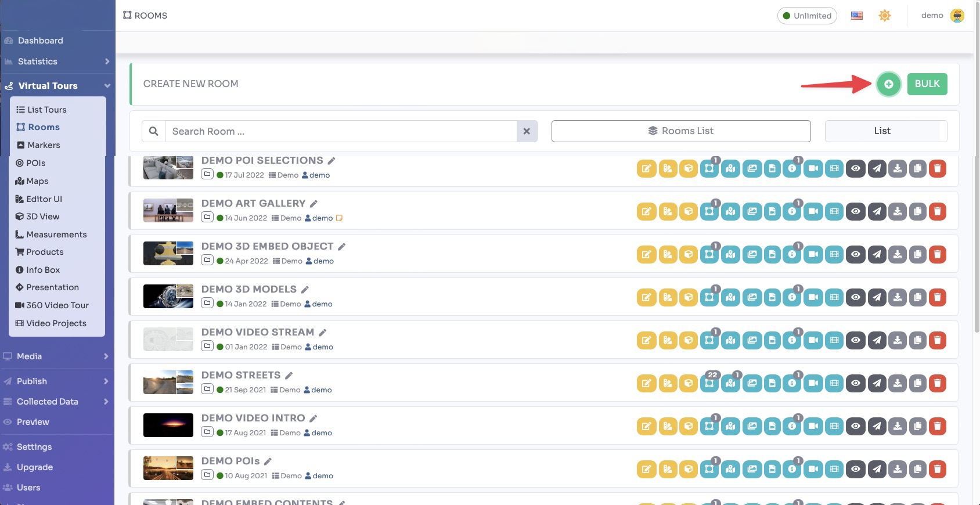Preview DEMO ART GALLERY with eye icon
The width and height of the screenshot is (980, 505).
click(856, 212)
